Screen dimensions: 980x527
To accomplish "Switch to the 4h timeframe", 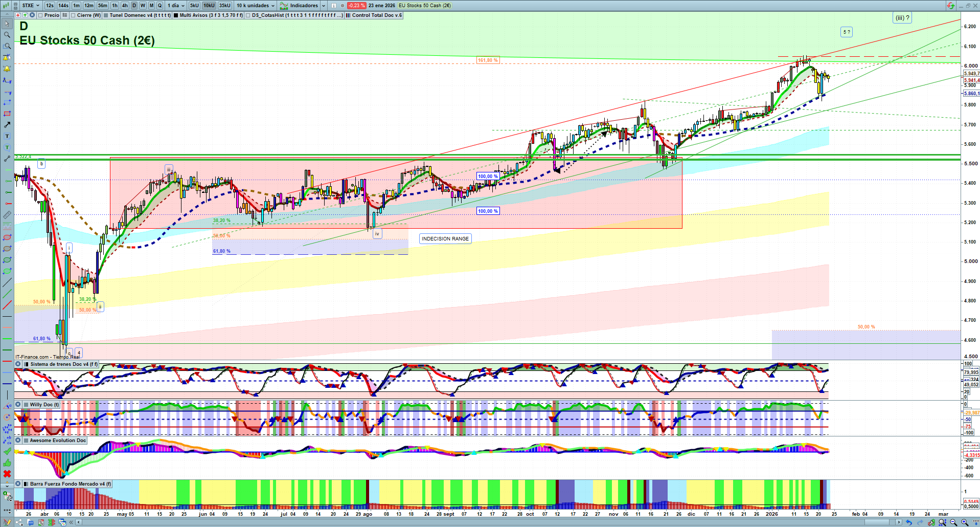I will pyautogui.click(x=125, y=6).
